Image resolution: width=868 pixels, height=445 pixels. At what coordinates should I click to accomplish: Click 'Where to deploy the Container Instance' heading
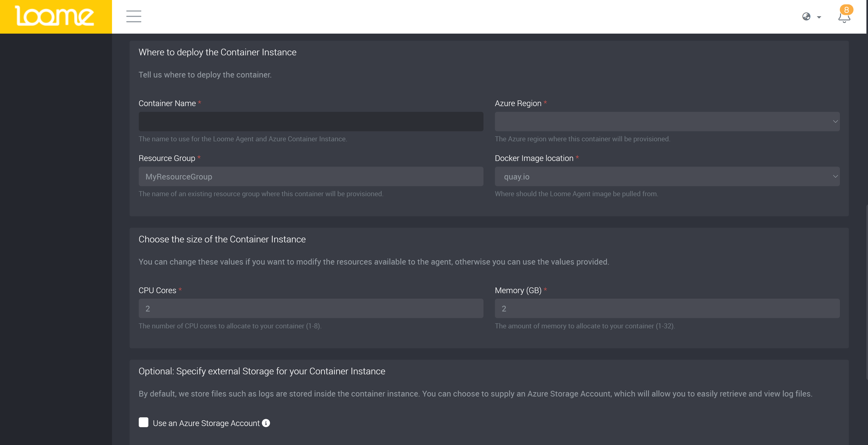coord(217,52)
